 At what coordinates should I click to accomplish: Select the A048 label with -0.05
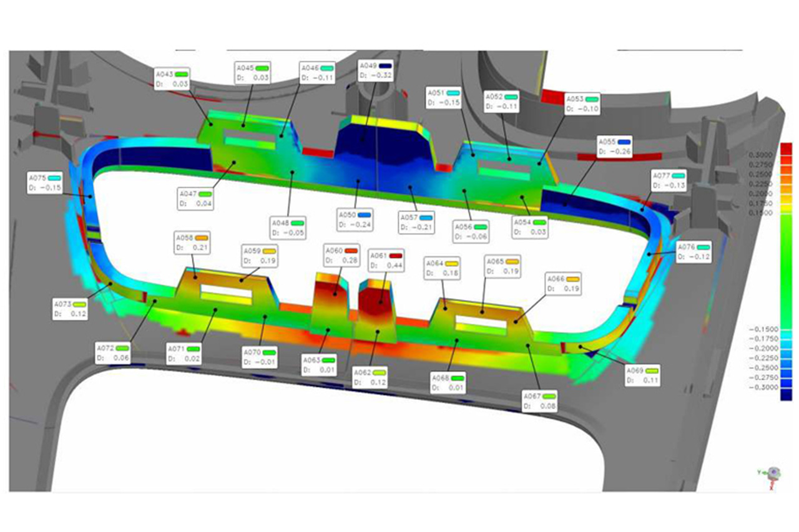[x=289, y=227]
